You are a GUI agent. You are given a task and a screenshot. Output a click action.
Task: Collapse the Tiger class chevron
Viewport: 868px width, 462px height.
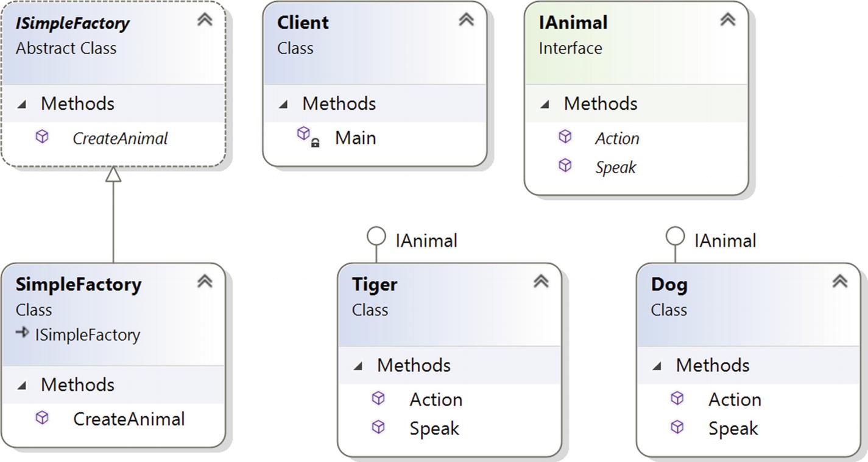tap(541, 281)
